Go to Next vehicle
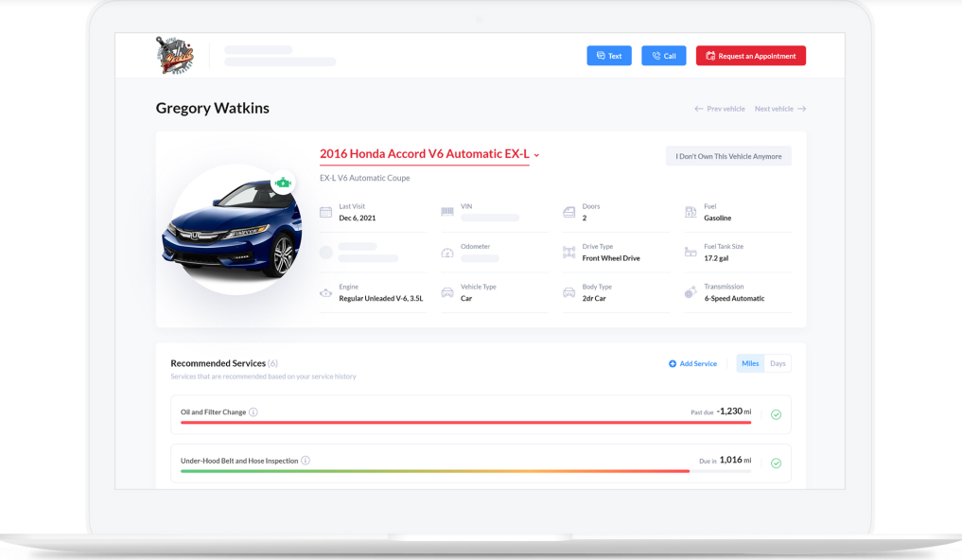This screenshot has height=560, width=962. (x=779, y=109)
